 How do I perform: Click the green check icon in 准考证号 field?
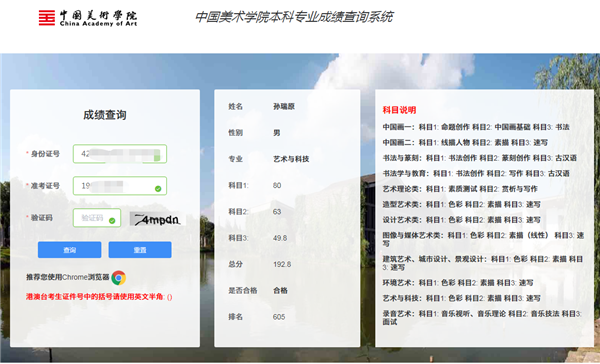pos(158,189)
